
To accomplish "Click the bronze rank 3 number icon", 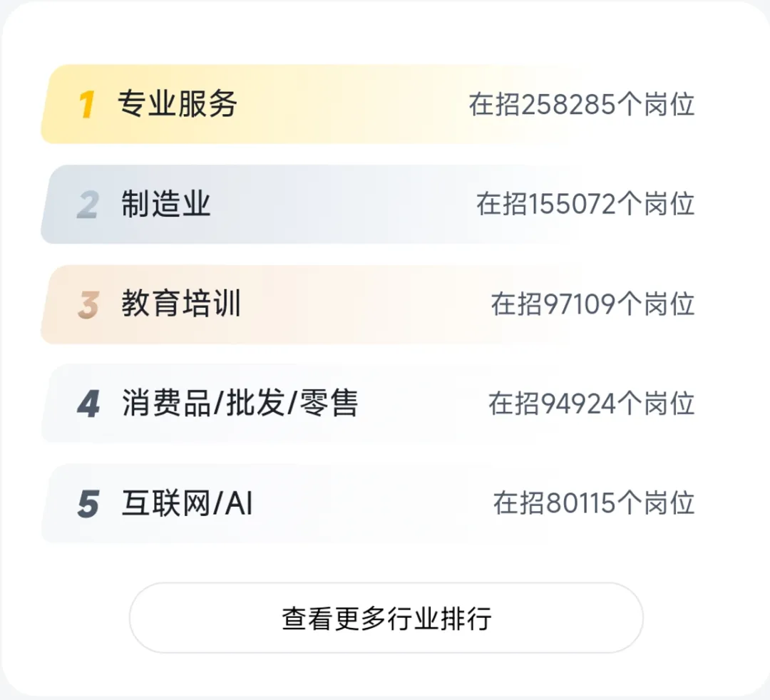I will coord(88,305).
